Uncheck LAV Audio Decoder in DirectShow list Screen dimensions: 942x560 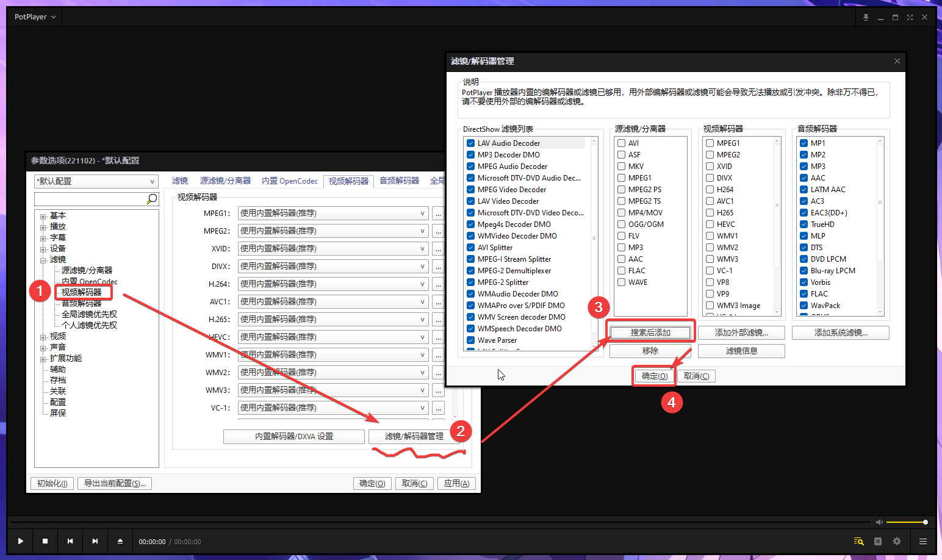(x=470, y=143)
